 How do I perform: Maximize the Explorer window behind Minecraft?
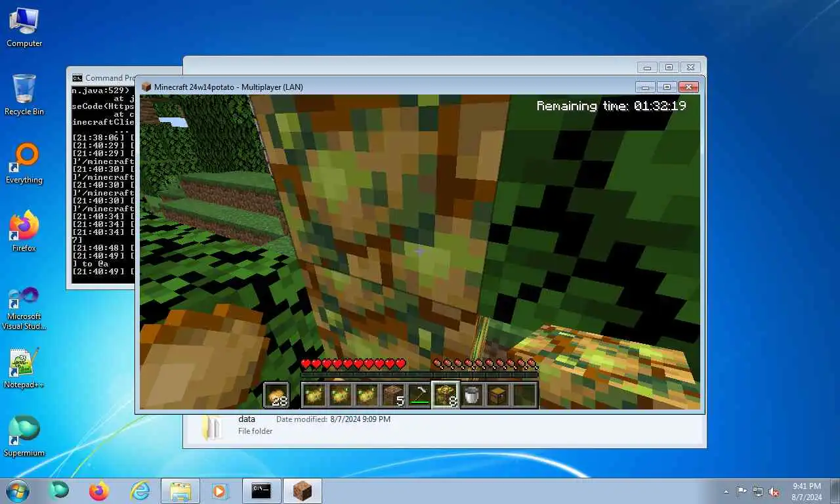coord(669,67)
